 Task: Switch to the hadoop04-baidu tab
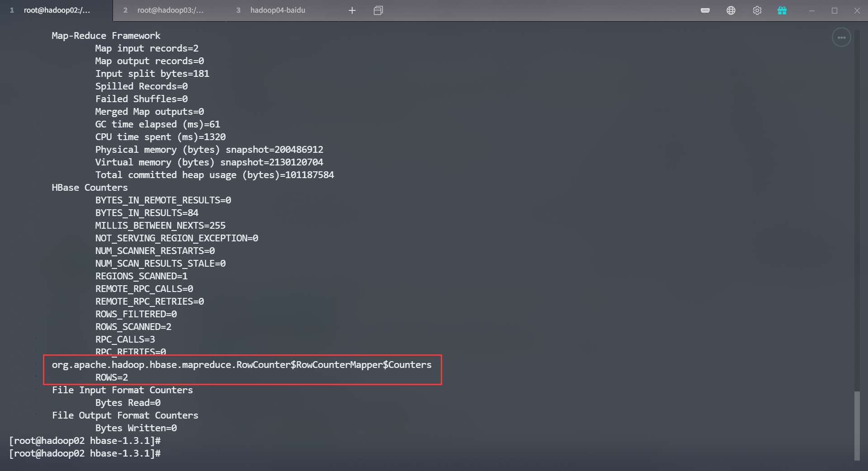[x=278, y=10]
